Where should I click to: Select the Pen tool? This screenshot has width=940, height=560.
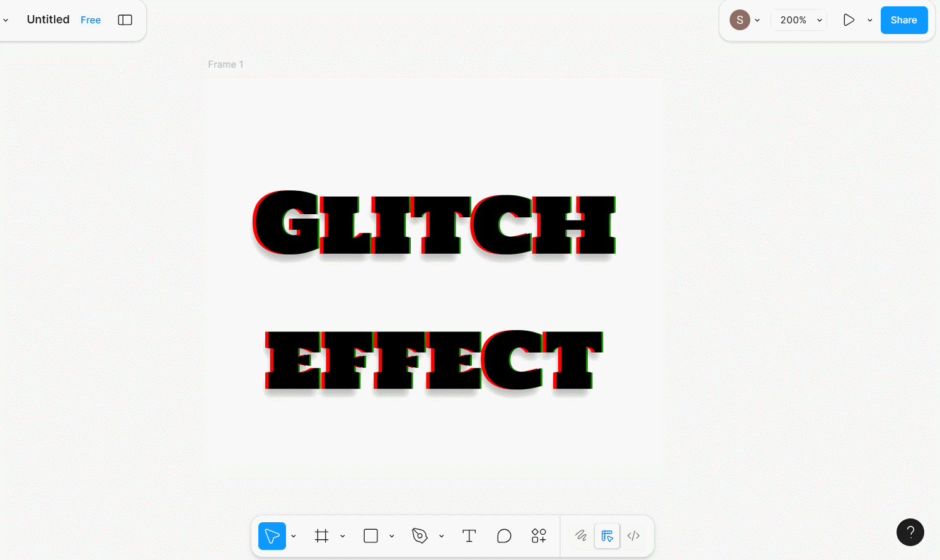420,536
